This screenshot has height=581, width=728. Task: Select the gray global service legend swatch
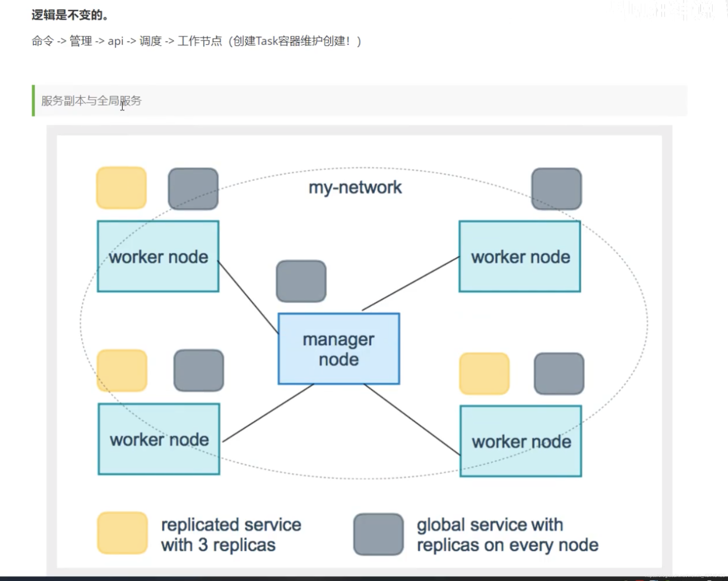pos(378,534)
